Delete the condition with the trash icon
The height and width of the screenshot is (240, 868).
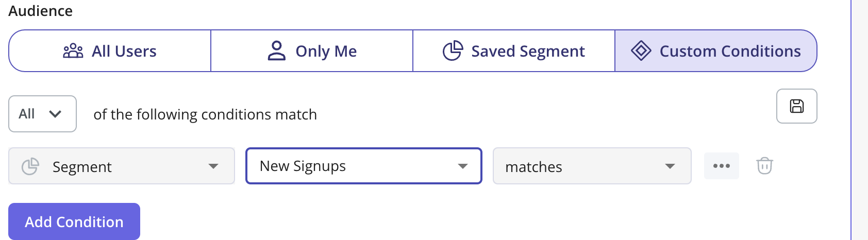764,166
